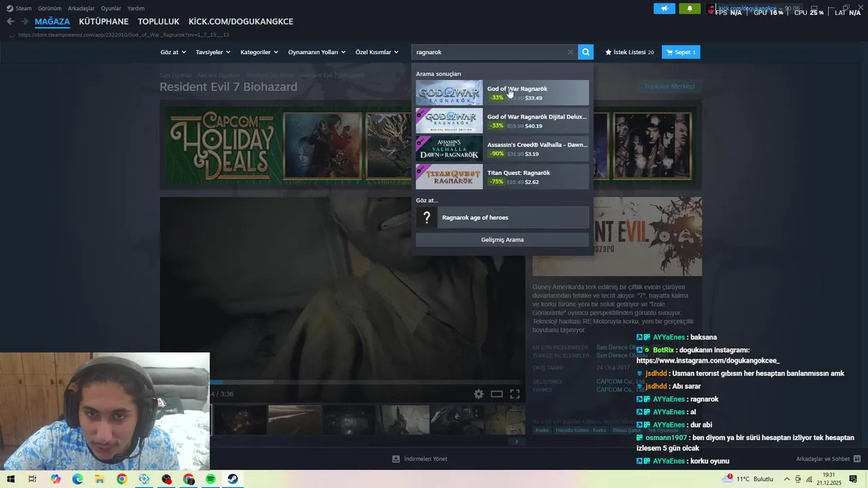This screenshot has height=488, width=868.
Task: Switch to the KÜTÜPHANE tab
Action: coord(104,22)
